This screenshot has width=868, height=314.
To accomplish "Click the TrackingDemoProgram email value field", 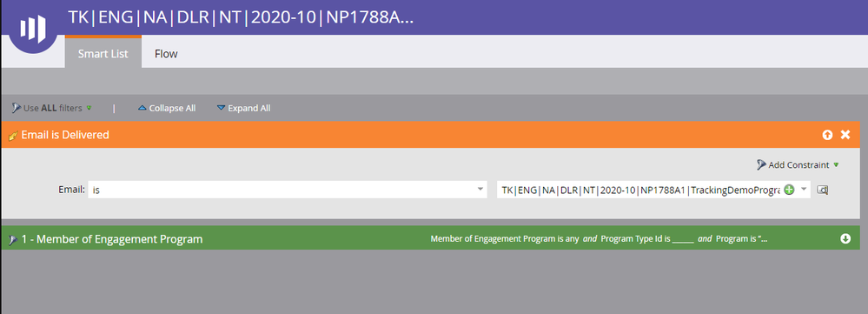I will tap(641, 190).
